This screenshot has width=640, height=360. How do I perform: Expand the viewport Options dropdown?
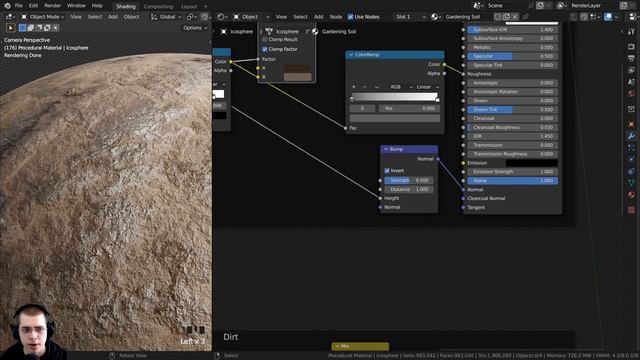click(195, 28)
